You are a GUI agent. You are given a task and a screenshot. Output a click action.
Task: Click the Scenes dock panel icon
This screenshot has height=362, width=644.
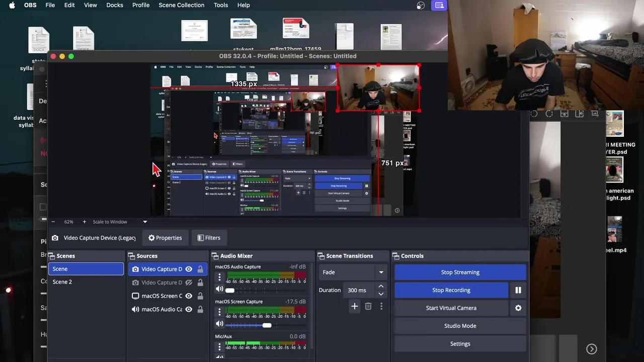click(51, 256)
